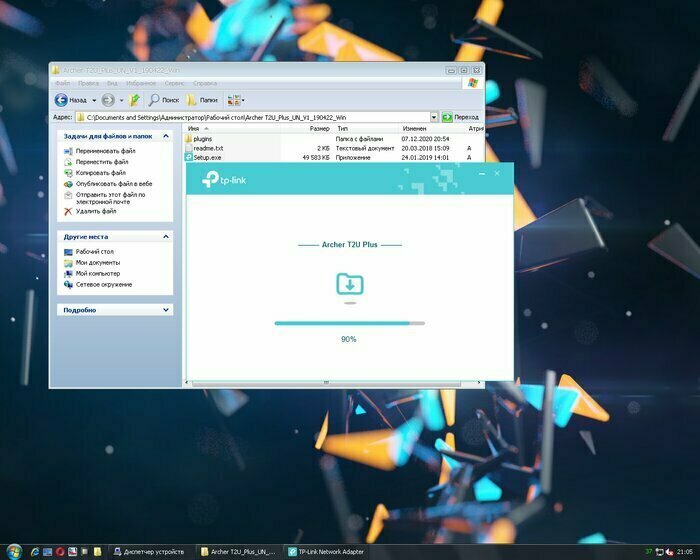Switch to Archer T2U_Plus_UN taskbar button
Image resolution: width=700 pixels, height=560 pixels.
(x=238, y=552)
